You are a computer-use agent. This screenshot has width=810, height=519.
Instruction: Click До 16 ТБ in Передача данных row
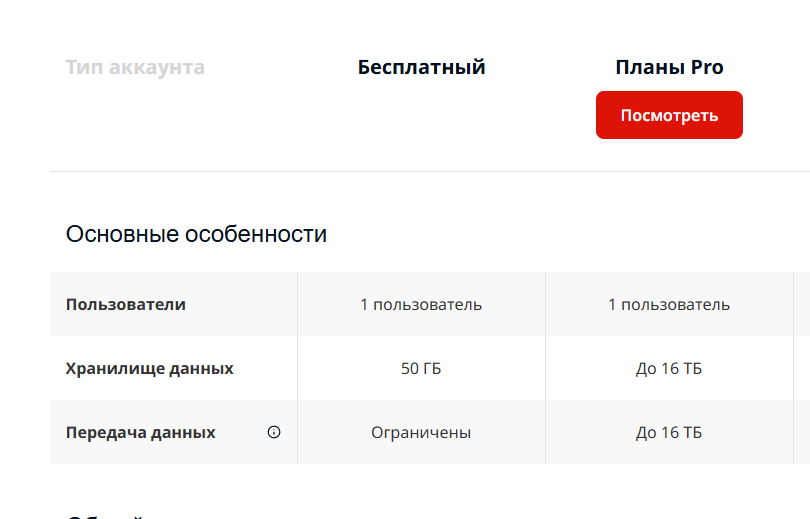pos(669,433)
